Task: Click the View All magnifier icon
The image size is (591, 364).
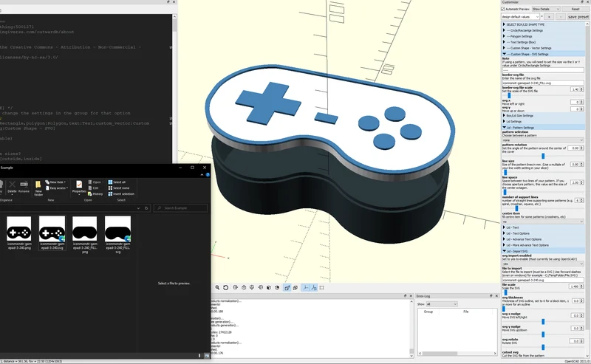Action: pyautogui.click(x=217, y=287)
